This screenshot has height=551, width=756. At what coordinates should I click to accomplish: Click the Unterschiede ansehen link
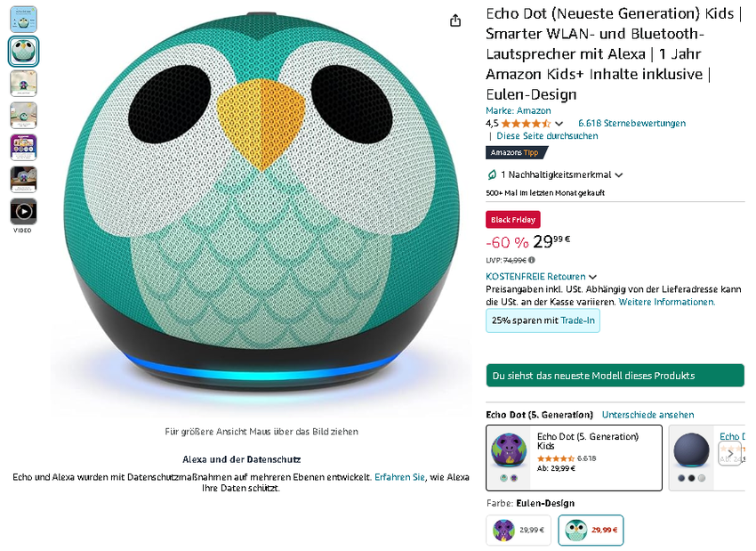(647, 415)
